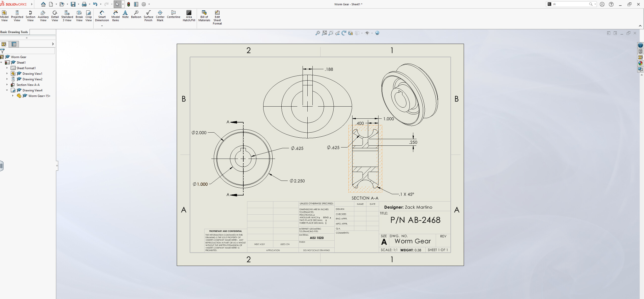Select Section View A-A in tree
The width and height of the screenshot is (644, 299).
point(28,85)
